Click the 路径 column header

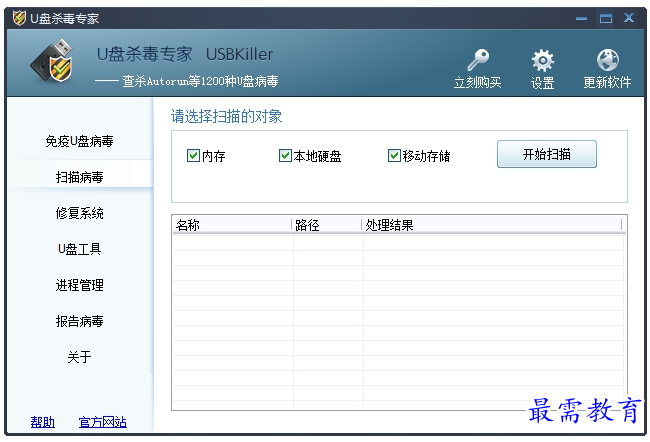327,225
